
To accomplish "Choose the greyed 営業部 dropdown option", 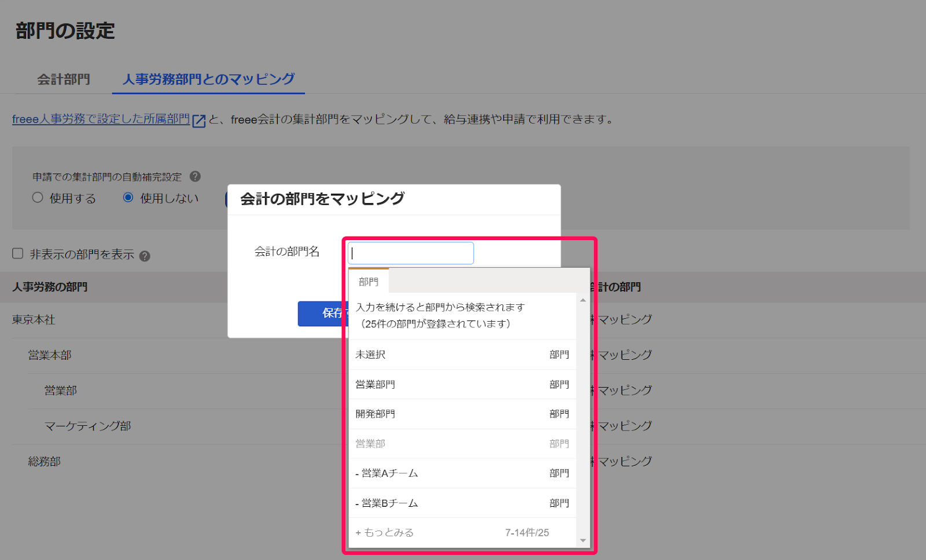I will [462, 444].
